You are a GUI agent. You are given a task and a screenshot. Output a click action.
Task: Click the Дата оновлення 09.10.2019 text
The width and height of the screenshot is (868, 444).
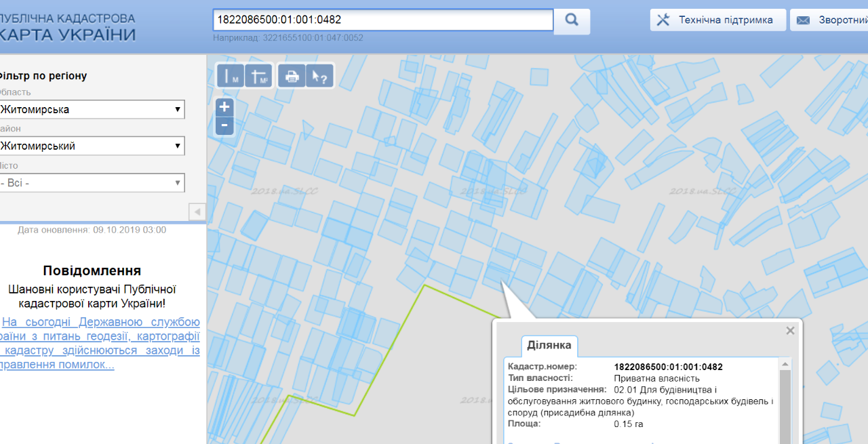92,230
